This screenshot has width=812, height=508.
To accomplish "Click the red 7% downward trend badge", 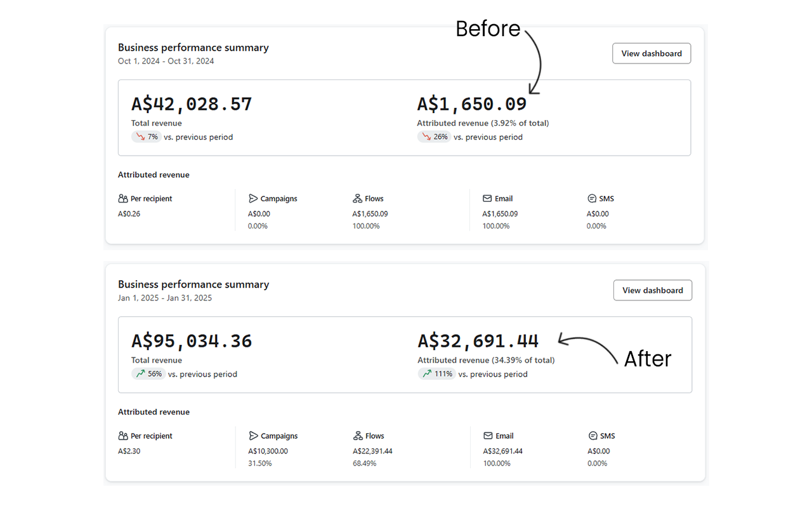I will (147, 137).
